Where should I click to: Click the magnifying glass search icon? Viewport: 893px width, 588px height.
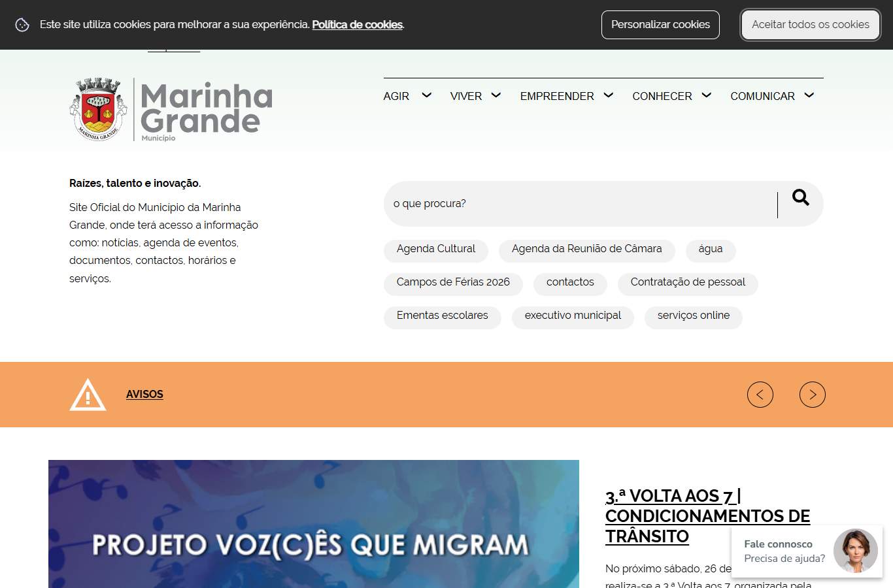(x=801, y=197)
